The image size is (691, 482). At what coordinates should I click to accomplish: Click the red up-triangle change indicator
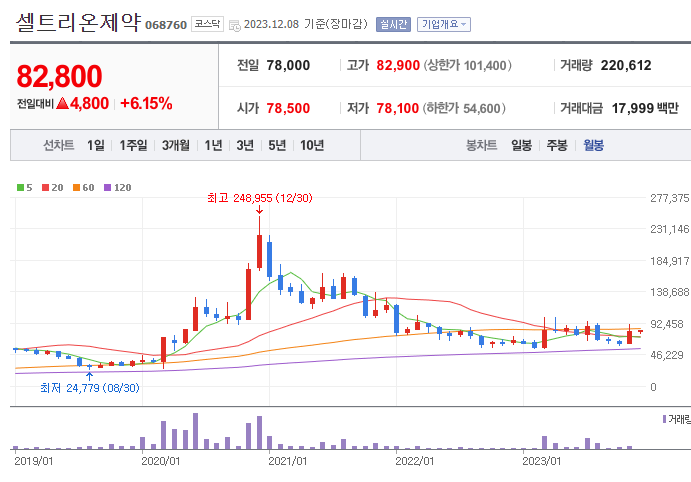tap(63, 104)
